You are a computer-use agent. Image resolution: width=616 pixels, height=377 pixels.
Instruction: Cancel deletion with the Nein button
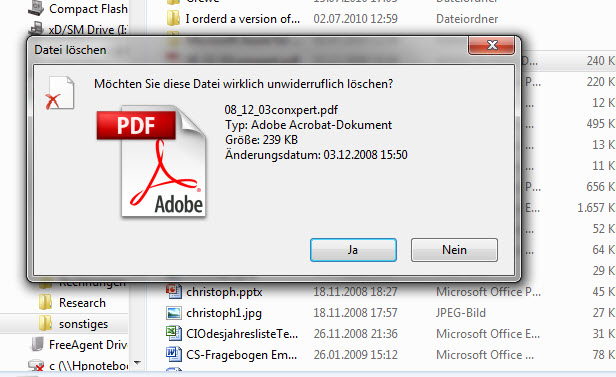pos(454,250)
